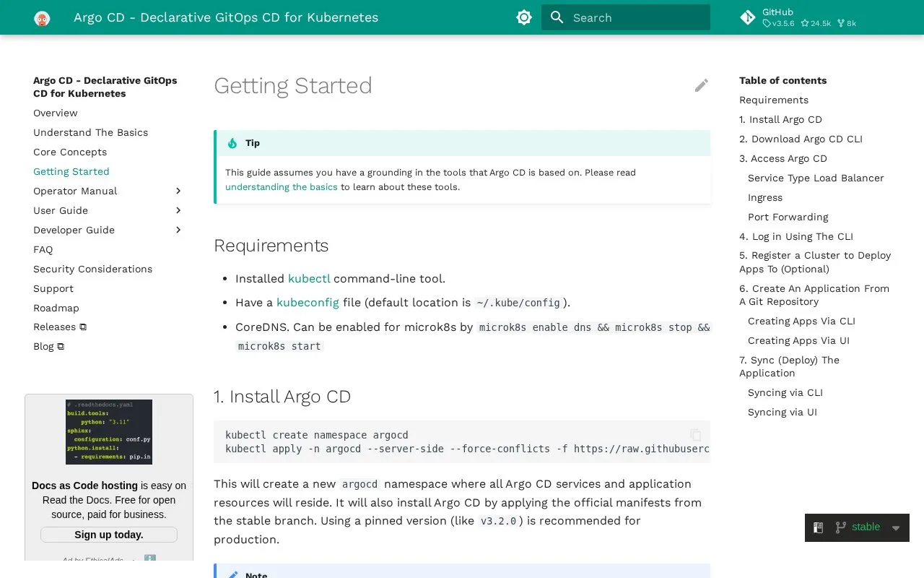Click the Argo CD site title in sidebar
The height and width of the screenshot is (578, 924).
[x=105, y=87]
